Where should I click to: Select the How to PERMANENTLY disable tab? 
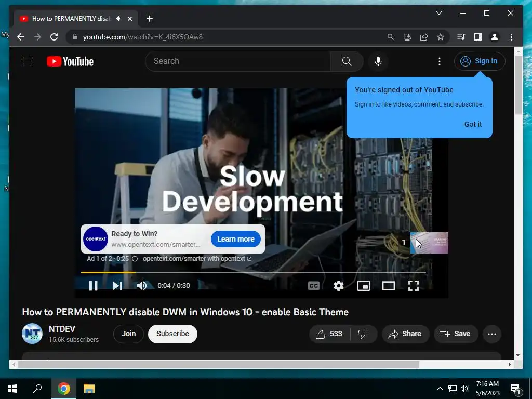pos(76,19)
